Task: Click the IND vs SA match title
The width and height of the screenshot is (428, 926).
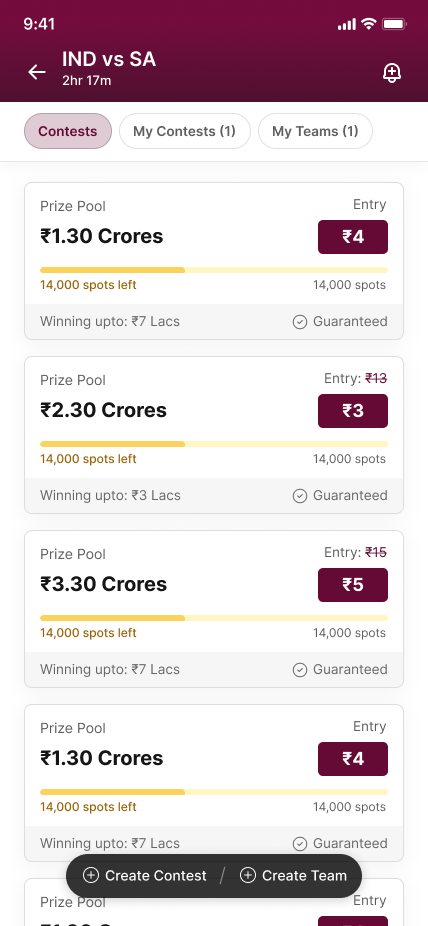Action: 109,59
